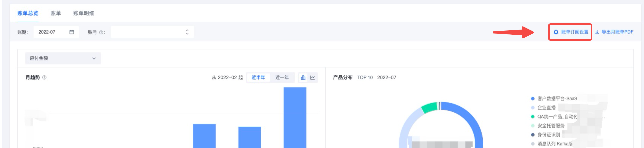Click the download icon for PDF export
The width and height of the screenshot is (644, 148).
point(597,32)
